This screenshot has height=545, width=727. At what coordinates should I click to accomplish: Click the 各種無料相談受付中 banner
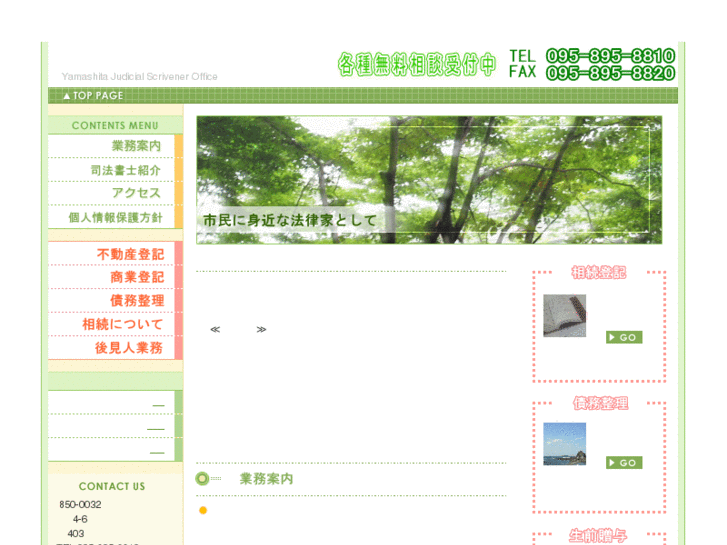tap(417, 64)
